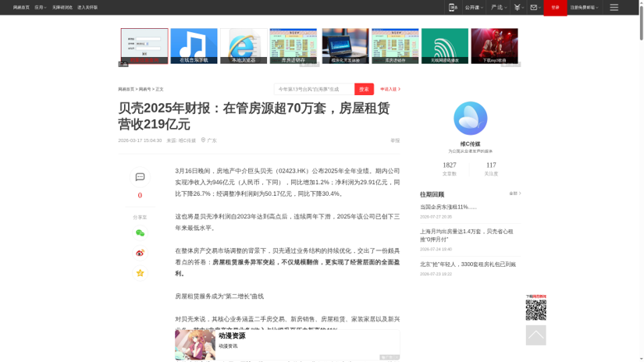
Task: Click the 维C传媒 avatar logo
Action: pos(470,119)
